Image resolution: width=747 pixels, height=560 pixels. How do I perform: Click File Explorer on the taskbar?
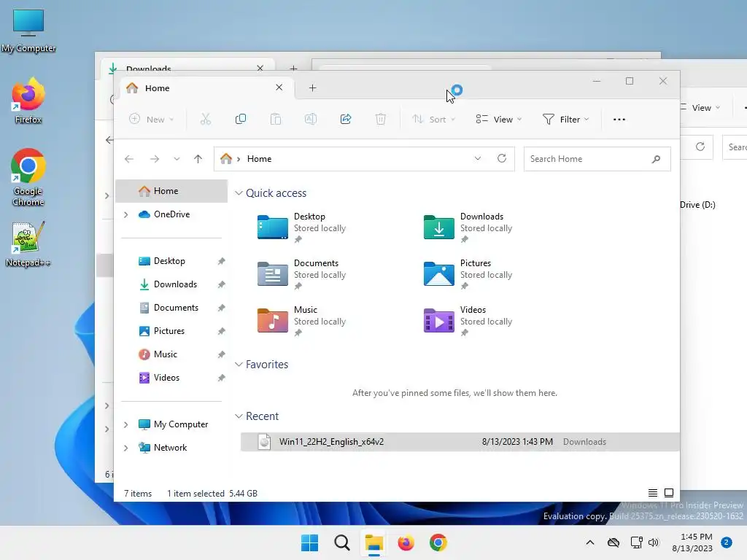[x=374, y=542]
